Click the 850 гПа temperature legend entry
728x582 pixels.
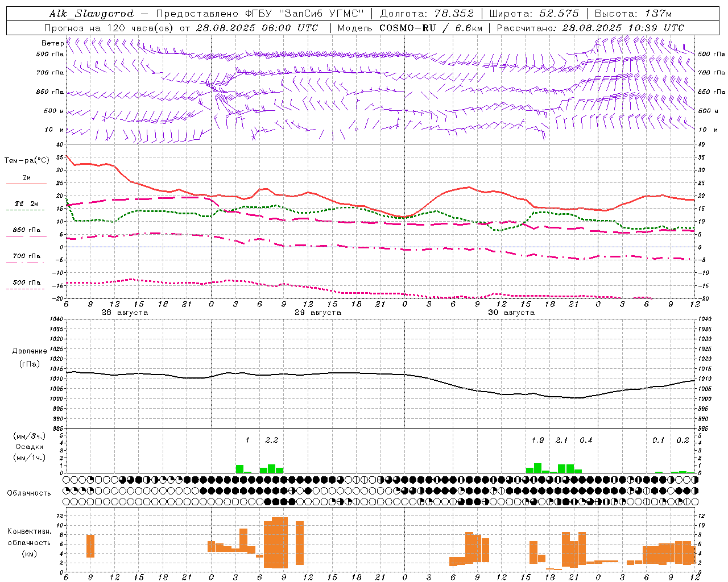(27, 230)
